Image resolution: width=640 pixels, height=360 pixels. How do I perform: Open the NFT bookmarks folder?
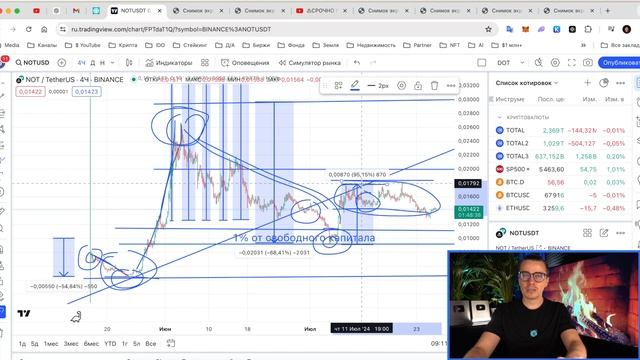449,45
